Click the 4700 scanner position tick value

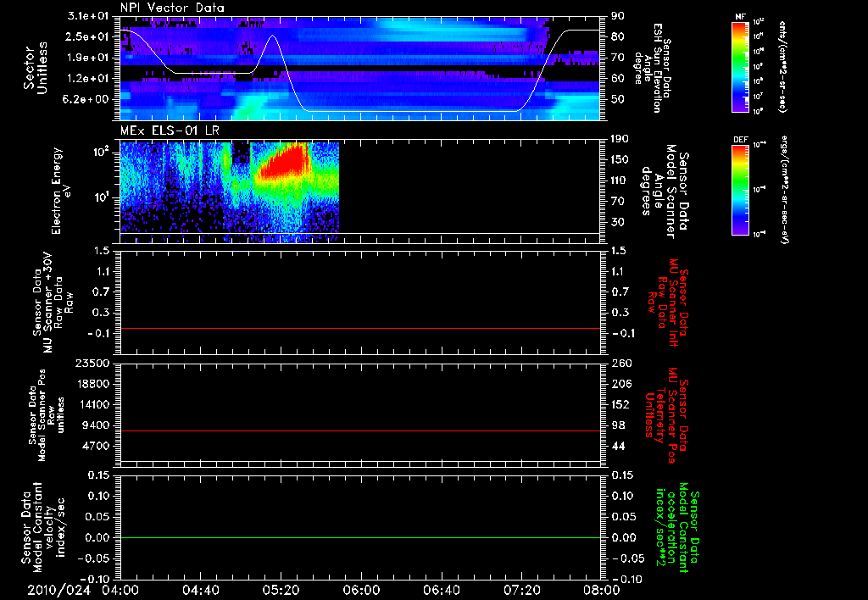tap(96, 446)
